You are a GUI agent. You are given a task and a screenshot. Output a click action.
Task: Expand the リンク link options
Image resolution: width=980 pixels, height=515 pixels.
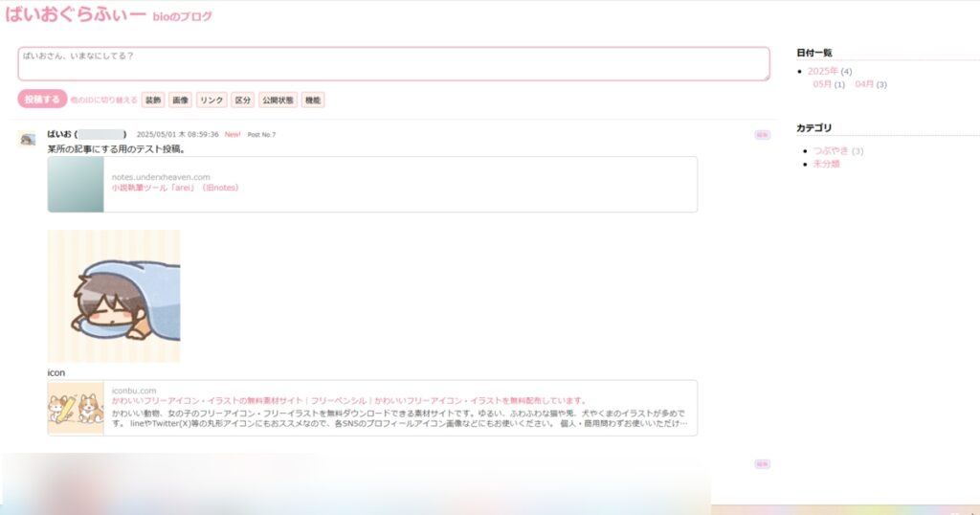click(x=212, y=101)
